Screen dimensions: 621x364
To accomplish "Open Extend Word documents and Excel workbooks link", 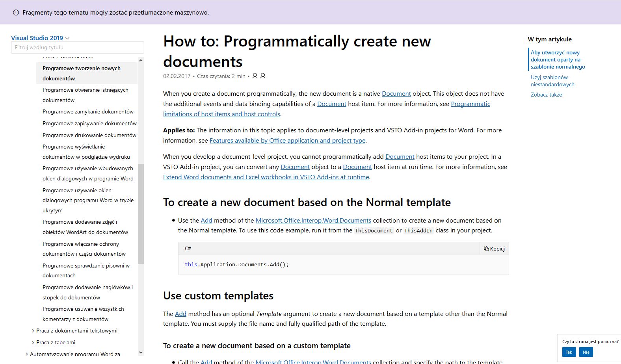I will [266, 177].
